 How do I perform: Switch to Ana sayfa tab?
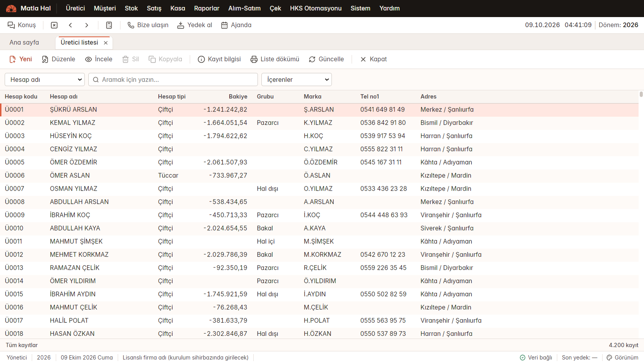(x=24, y=43)
